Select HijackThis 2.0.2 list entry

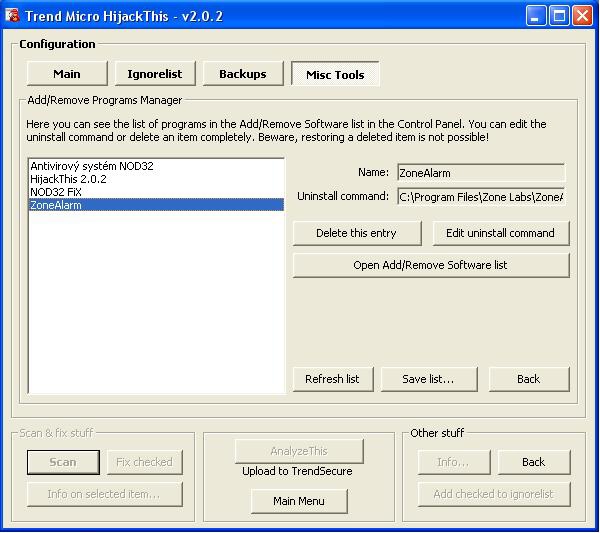[70, 179]
